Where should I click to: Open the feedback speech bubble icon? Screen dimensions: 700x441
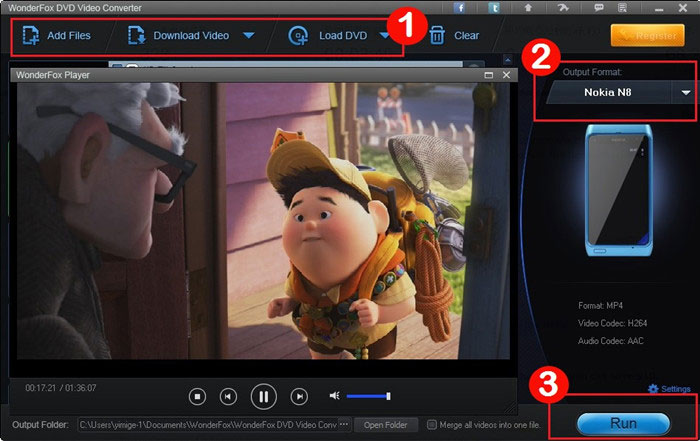(x=599, y=8)
